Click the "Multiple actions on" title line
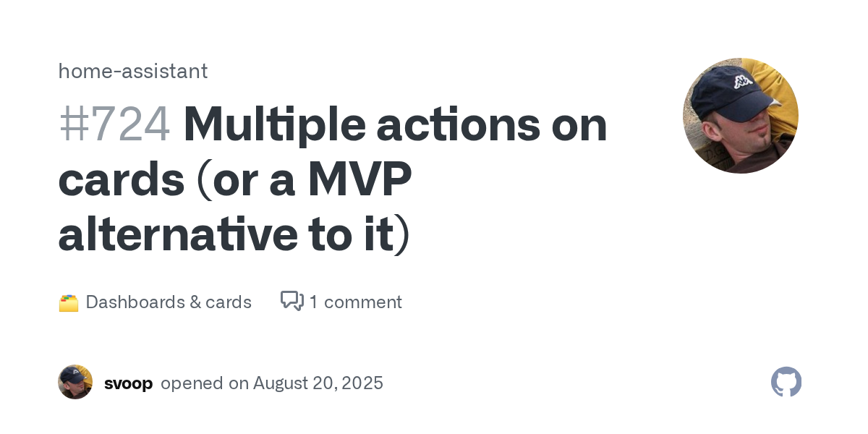The width and height of the screenshot is (868, 434). tap(395, 124)
